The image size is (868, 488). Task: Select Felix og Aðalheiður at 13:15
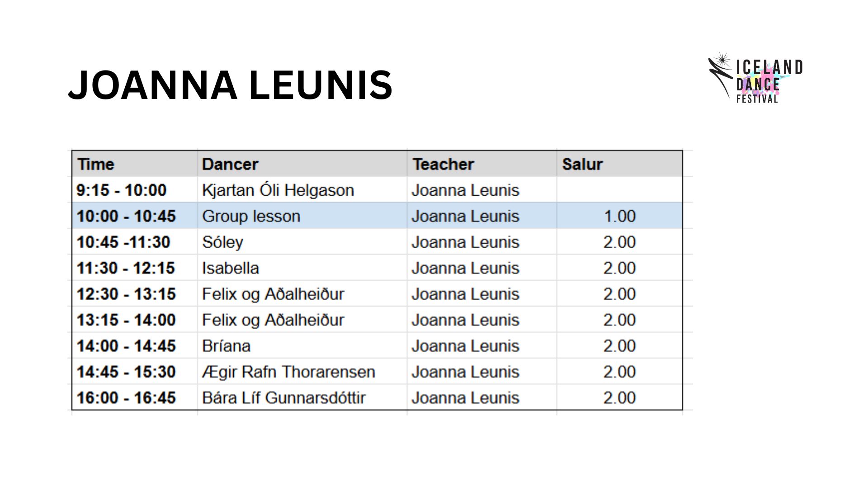302,320
